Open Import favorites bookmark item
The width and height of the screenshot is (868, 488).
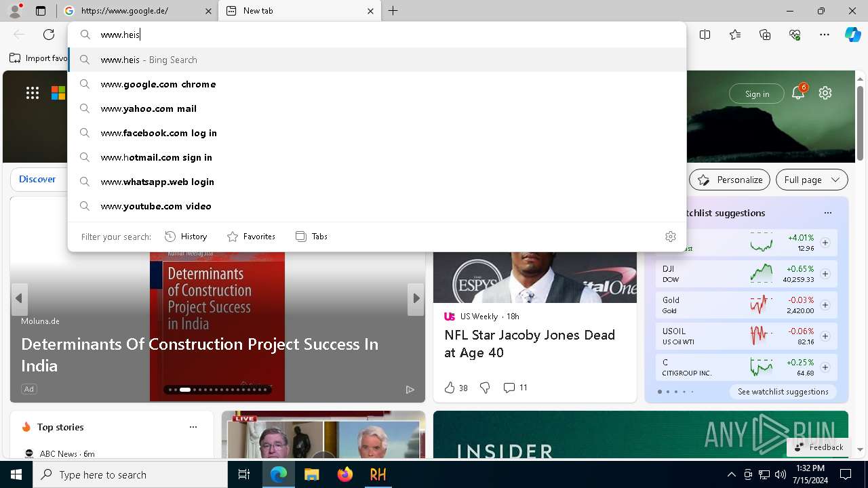[x=39, y=58]
